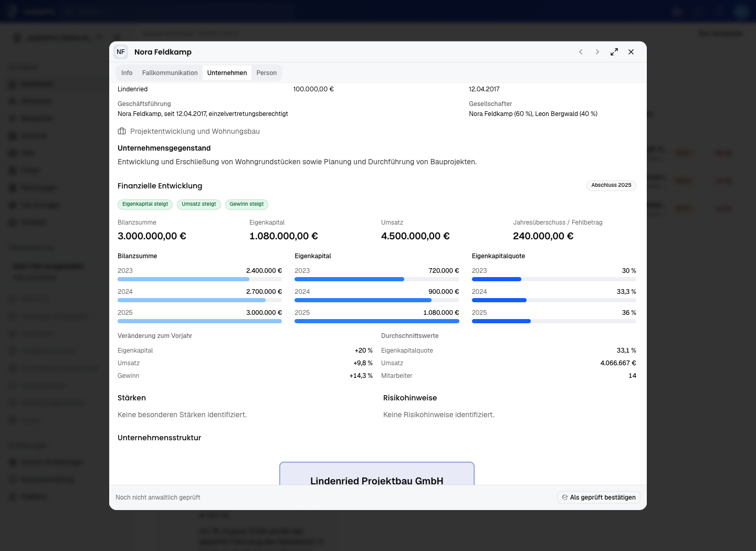Click the average Eigenkapitalquote value 33,1 %
Image resolution: width=756 pixels, height=551 pixels.
pyautogui.click(x=626, y=351)
